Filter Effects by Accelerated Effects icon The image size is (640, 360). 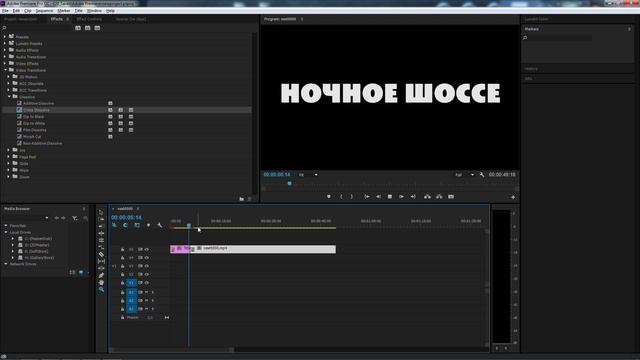tap(78, 28)
